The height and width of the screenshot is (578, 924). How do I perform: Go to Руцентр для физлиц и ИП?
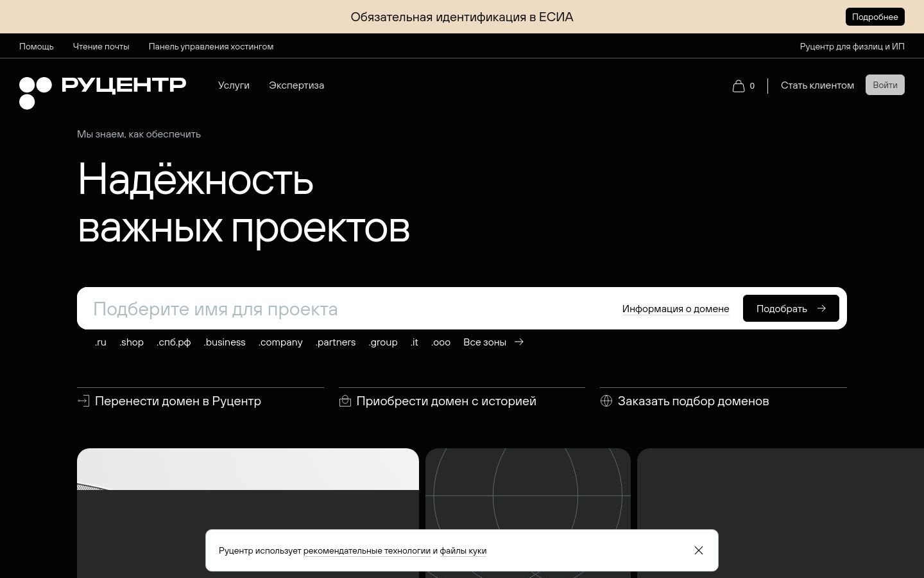(852, 46)
